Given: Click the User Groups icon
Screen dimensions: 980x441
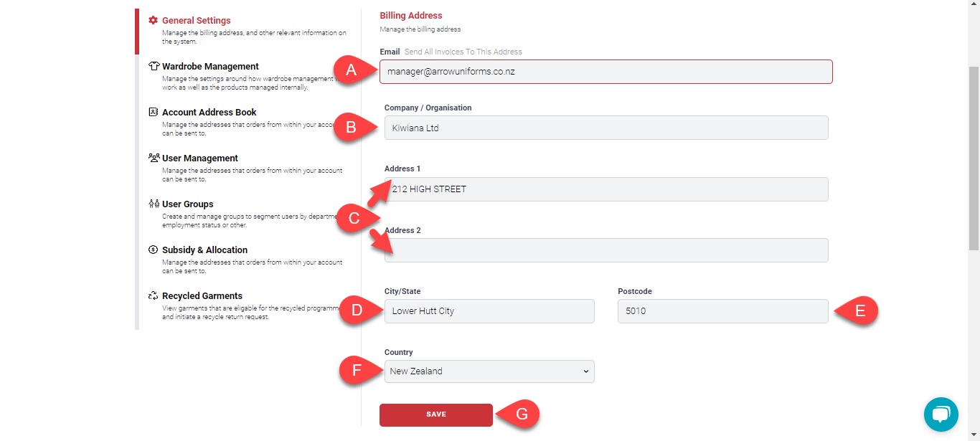Looking at the screenshot, I should [x=153, y=204].
